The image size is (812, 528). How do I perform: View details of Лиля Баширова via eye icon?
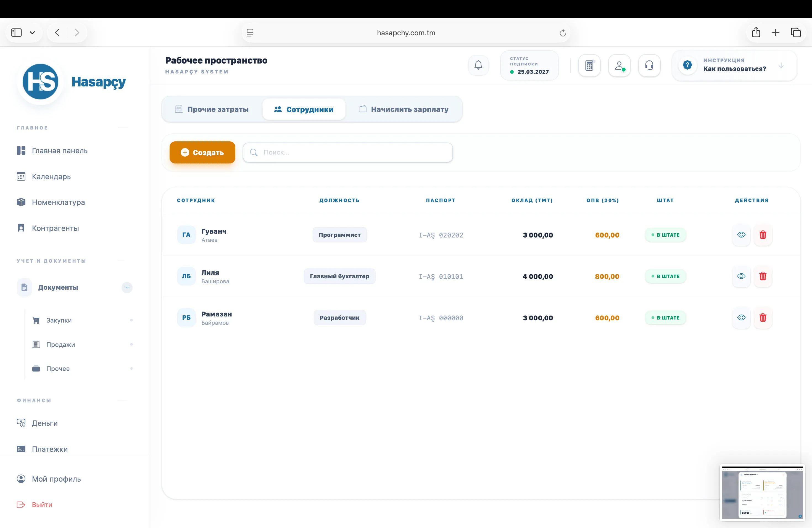(741, 276)
